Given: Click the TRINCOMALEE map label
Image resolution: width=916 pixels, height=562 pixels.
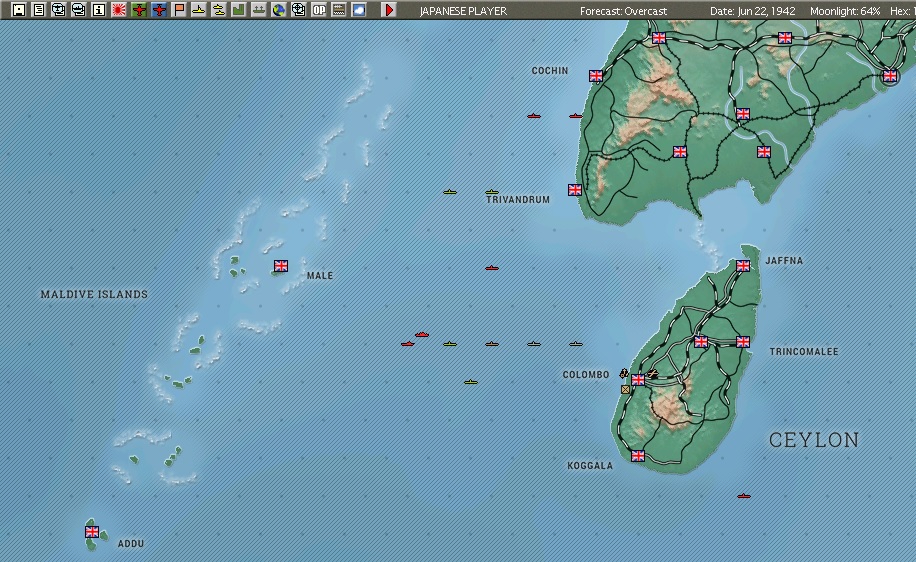Looking at the screenshot, I should pos(804,352).
